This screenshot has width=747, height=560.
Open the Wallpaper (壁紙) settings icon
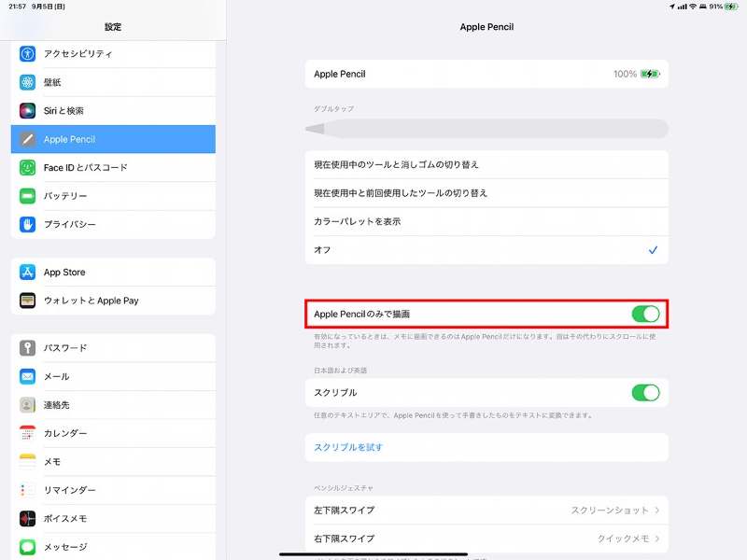coord(28,82)
